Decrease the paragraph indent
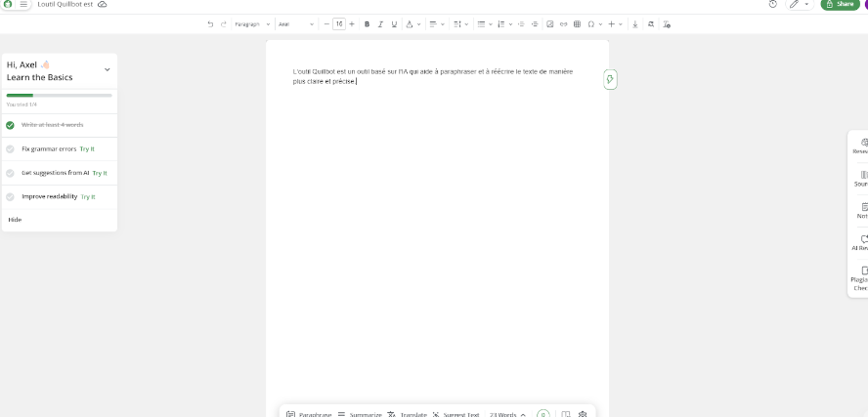This screenshot has width=868, height=417. coord(521,24)
